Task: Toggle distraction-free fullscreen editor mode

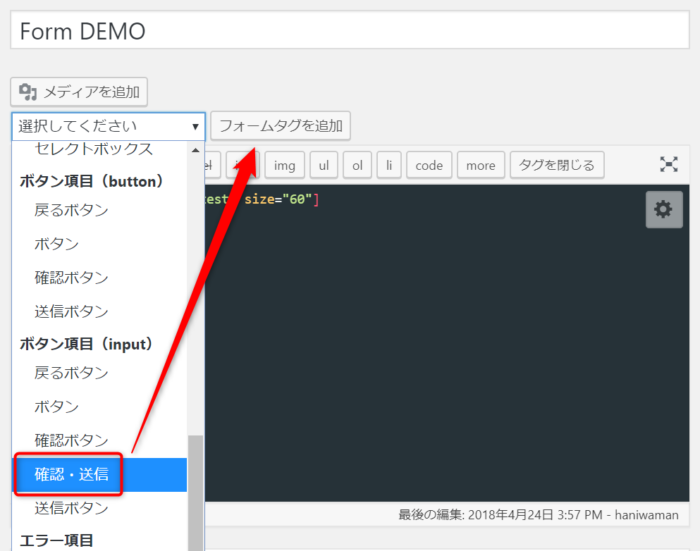Action: (669, 164)
